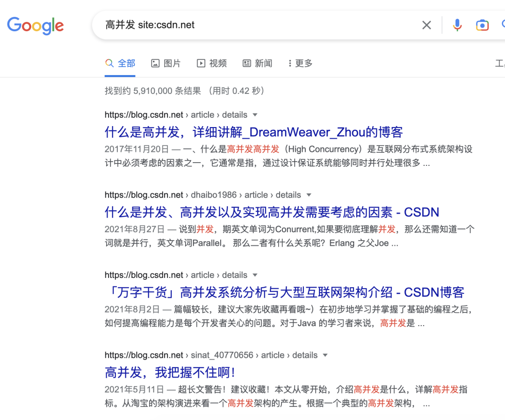Switch to the 新闻 tab
The width and height of the screenshot is (505, 420).
tap(257, 63)
